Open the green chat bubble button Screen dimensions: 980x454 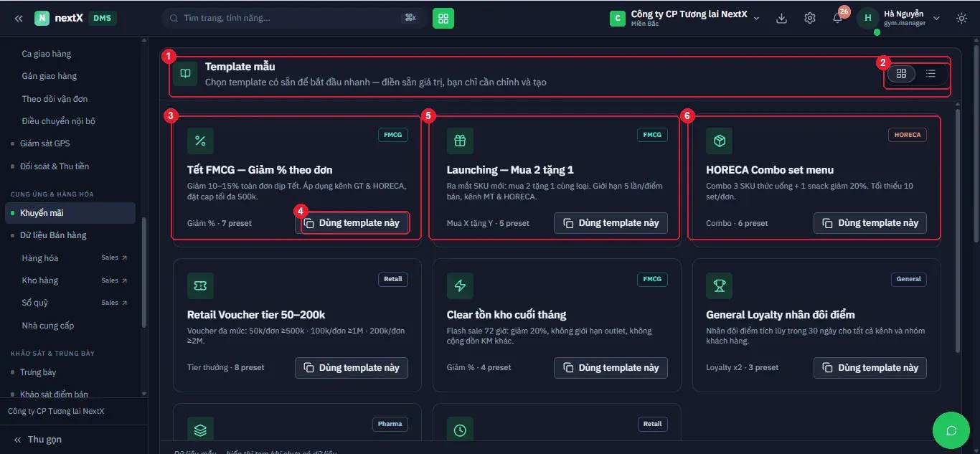tap(951, 430)
